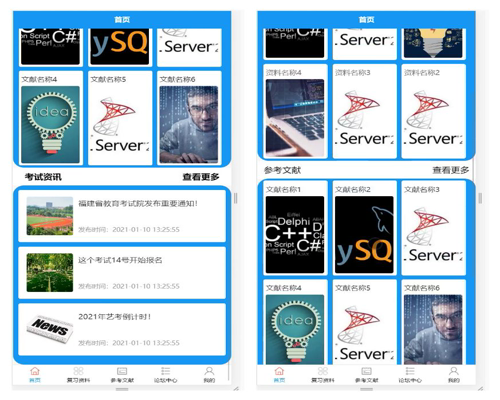Click 查看更多 beside 考试资讯 heading
The height and width of the screenshot is (400, 500).
(201, 177)
